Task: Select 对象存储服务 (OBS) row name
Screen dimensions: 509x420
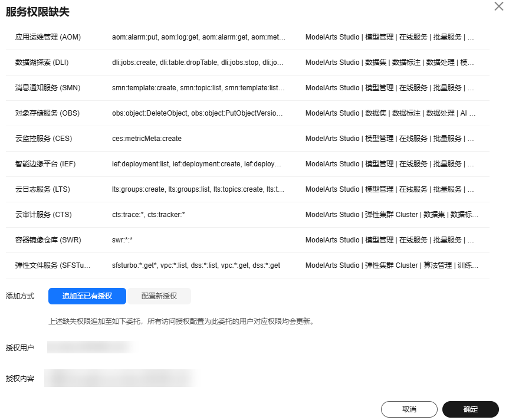Action: click(x=47, y=113)
